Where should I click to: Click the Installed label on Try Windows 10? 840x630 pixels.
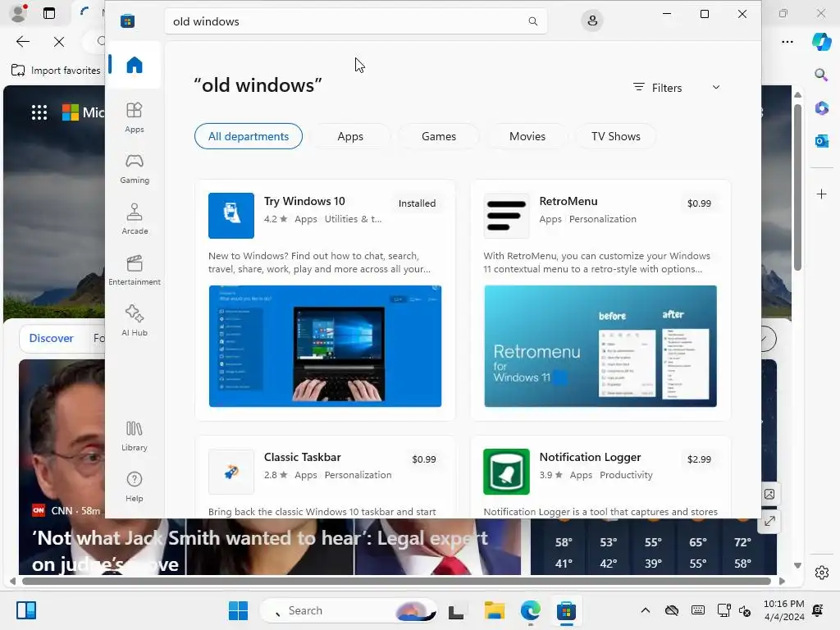tap(417, 203)
